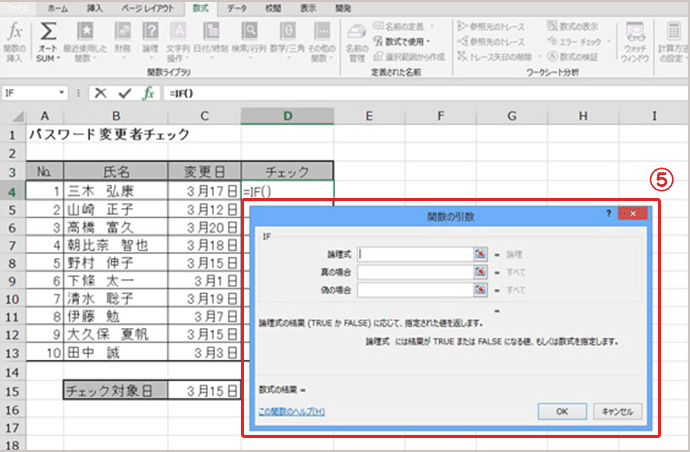Open the AutoSUM (オートSUM) ribbon button
690x452 pixels.
pyautogui.click(x=48, y=42)
